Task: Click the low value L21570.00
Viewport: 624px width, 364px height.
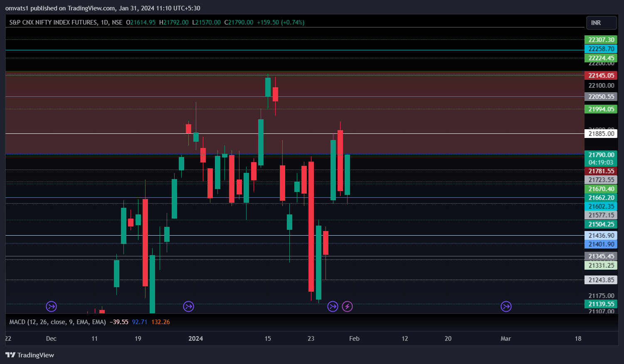Action: (x=206, y=22)
